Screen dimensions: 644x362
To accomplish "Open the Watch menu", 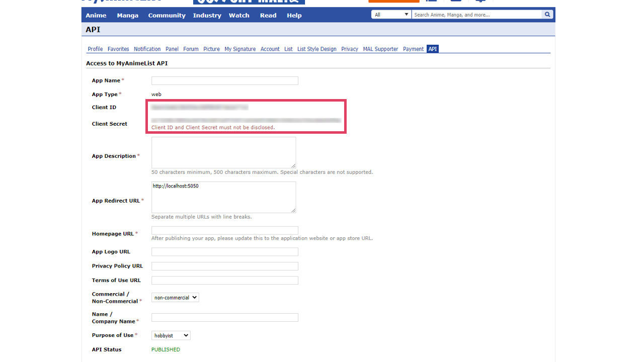I will 239,15.
